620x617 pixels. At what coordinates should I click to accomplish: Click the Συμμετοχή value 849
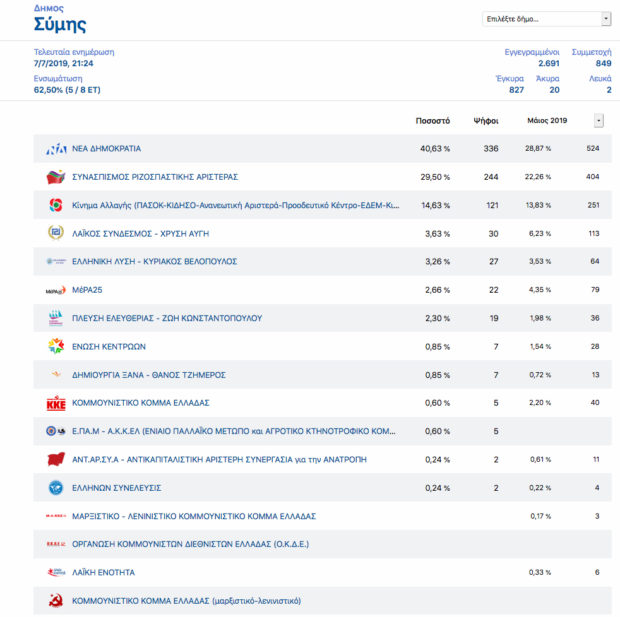(603, 63)
